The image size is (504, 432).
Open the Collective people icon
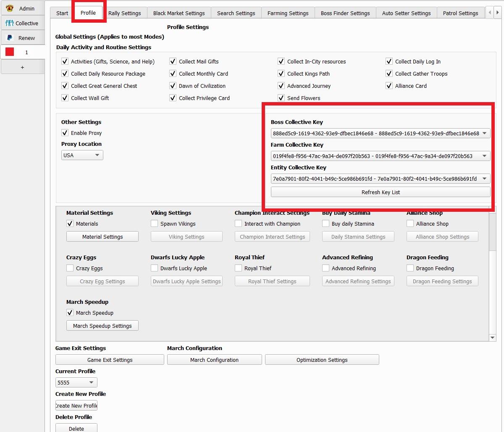click(10, 23)
